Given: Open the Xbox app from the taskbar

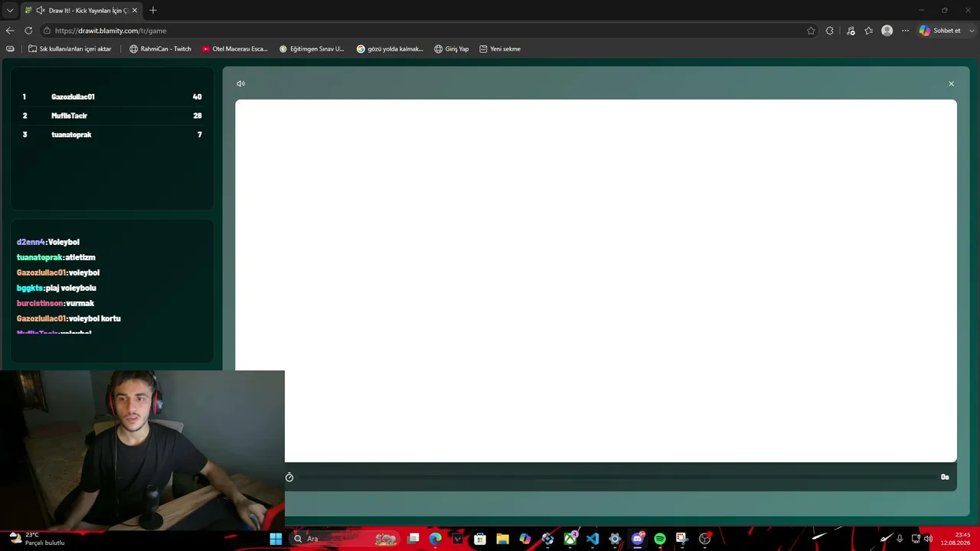Looking at the screenshot, I should [x=570, y=539].
